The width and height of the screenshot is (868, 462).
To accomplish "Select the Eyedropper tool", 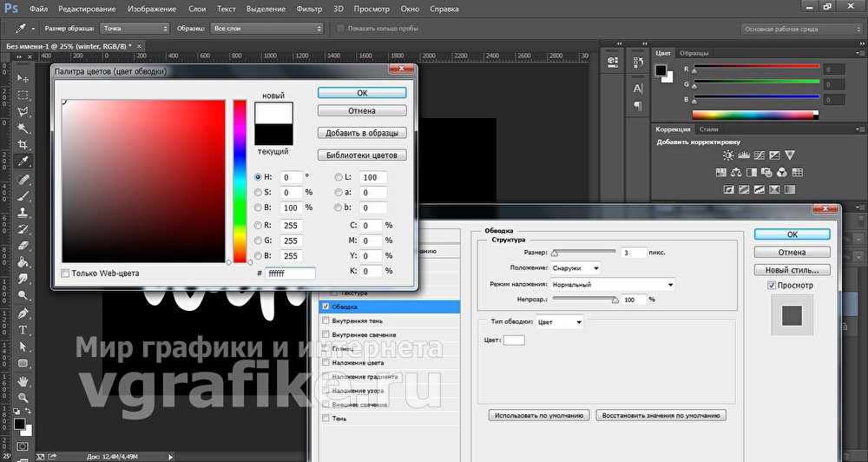I will (23, 162).
